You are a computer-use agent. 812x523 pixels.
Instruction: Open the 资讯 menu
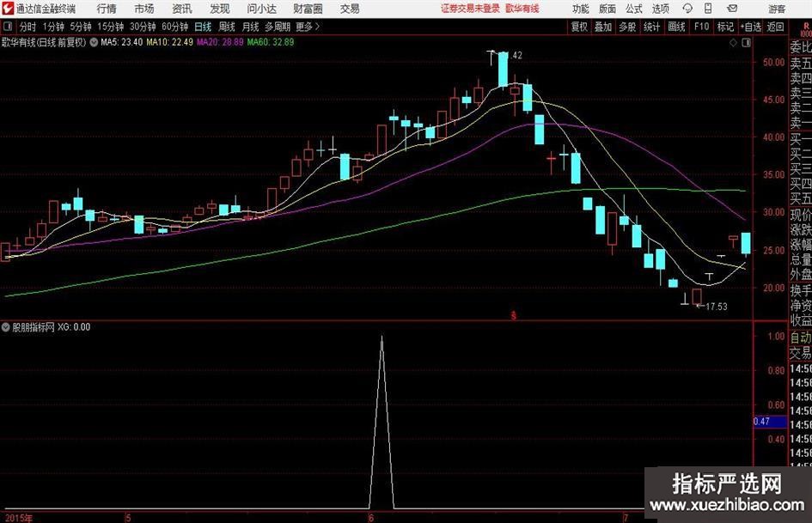pos(182,9)
